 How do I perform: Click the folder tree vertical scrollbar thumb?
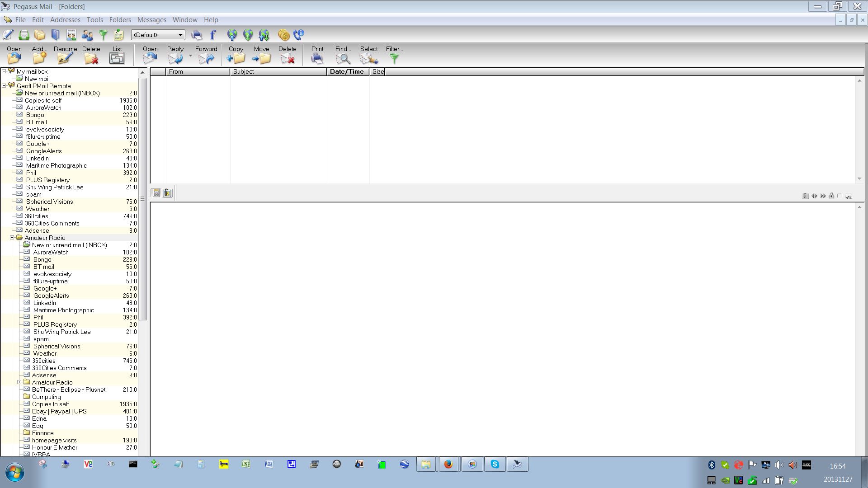pos(142,199)
